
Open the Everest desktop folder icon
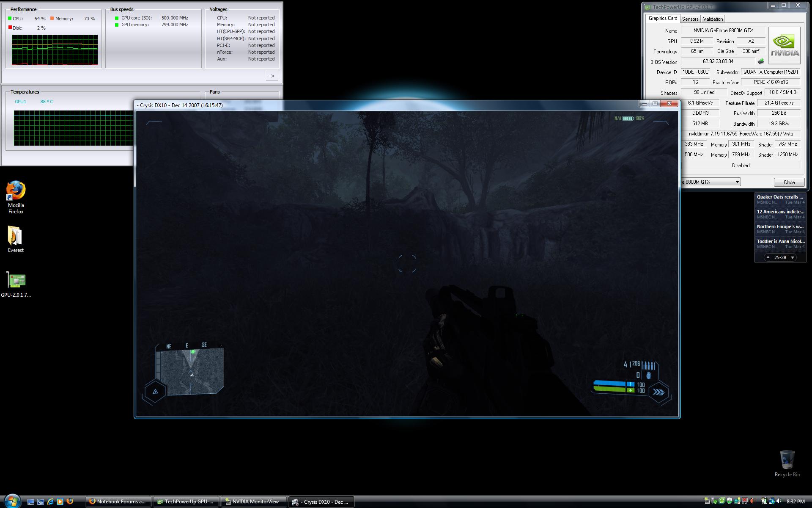point(16,239)
